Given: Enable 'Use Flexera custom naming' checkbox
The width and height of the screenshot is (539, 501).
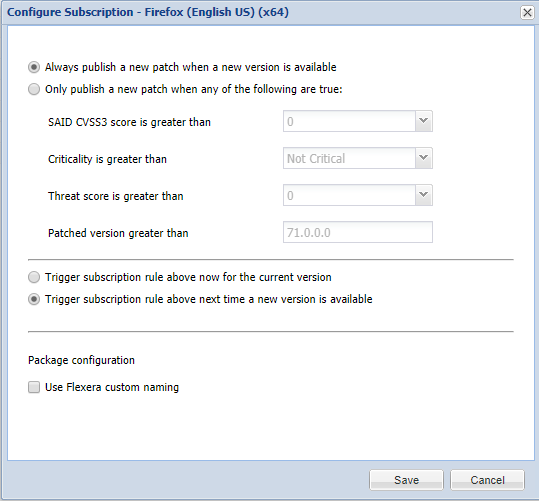Looking at the screenshot, I should (34, 387).
